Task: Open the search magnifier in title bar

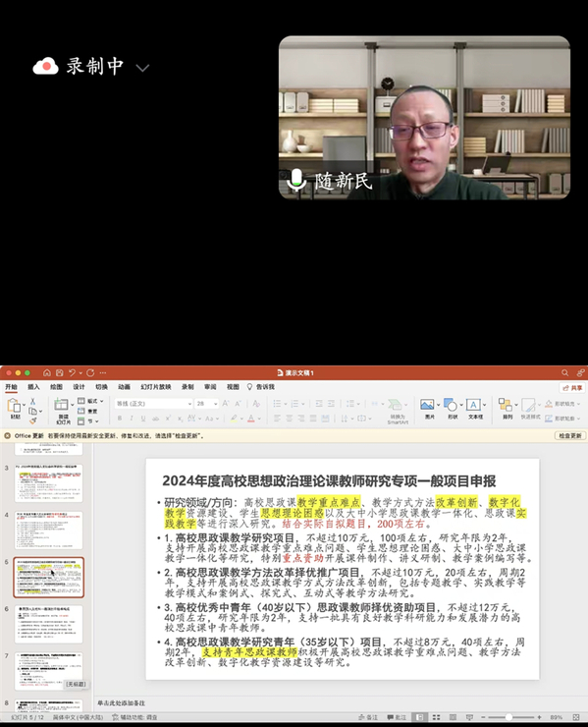Action: pyautogui.click(x=564, y=372)
